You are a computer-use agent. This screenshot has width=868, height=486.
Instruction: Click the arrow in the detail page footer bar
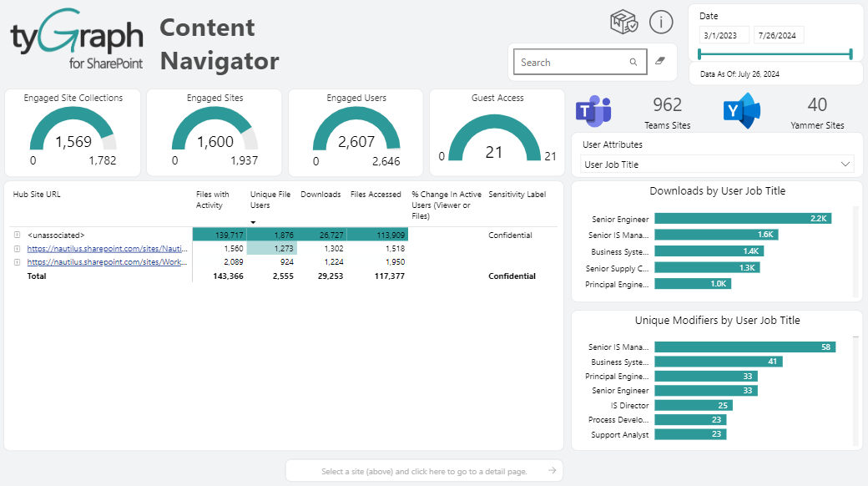[551, 470]
